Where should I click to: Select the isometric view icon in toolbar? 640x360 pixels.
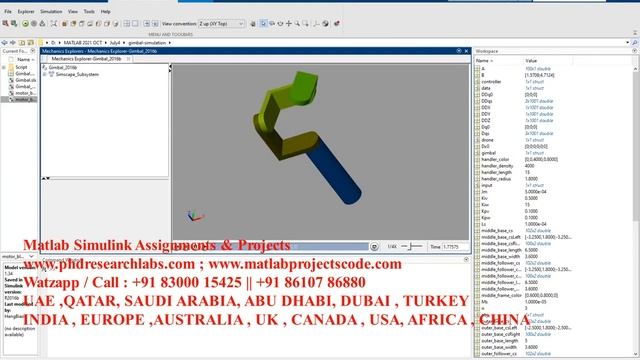coord(116,24)
